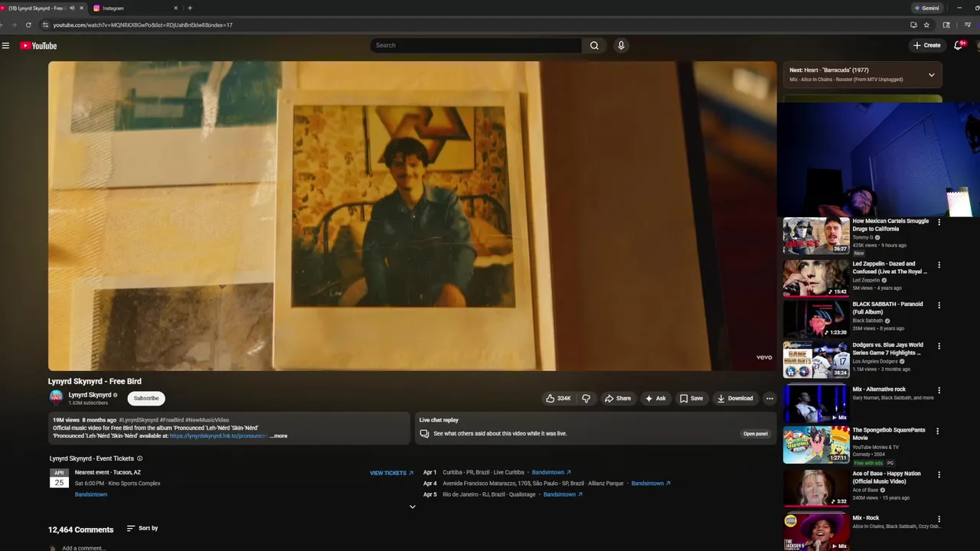Image resolution: width=980 pixels, height=551 pixels.
Task: Open Led Zeppelin Dazed and Confused thumbnail
Action: coord(816,278)
